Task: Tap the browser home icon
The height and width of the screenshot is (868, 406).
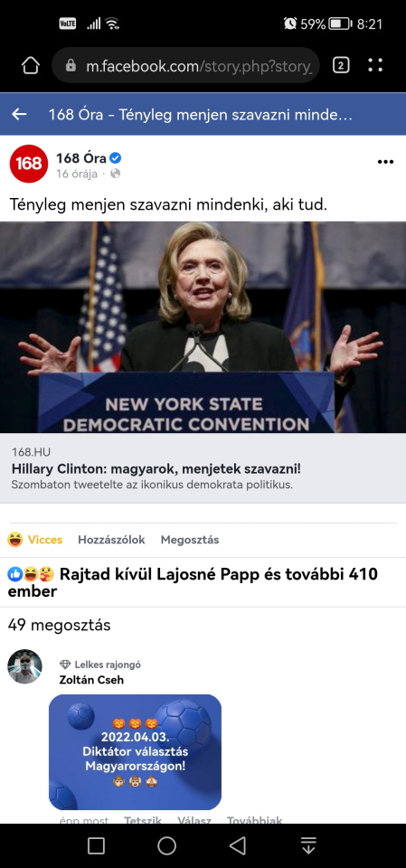Action: coord(31,65)
